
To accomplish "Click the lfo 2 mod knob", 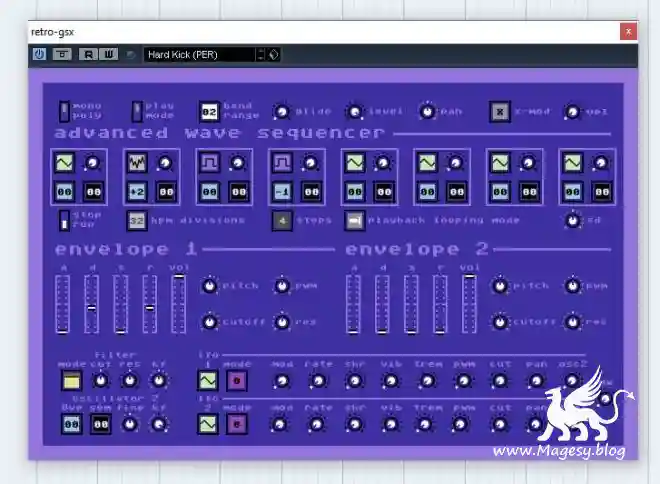I will 280,424.
